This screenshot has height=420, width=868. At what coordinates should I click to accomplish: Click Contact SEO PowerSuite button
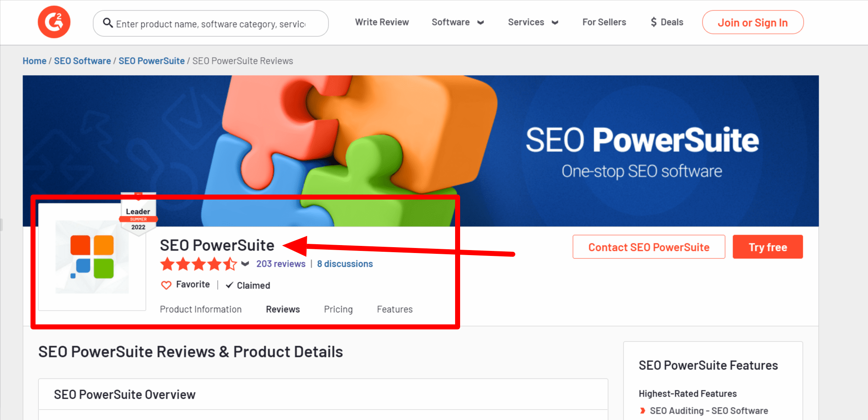[x=649, y=247]
